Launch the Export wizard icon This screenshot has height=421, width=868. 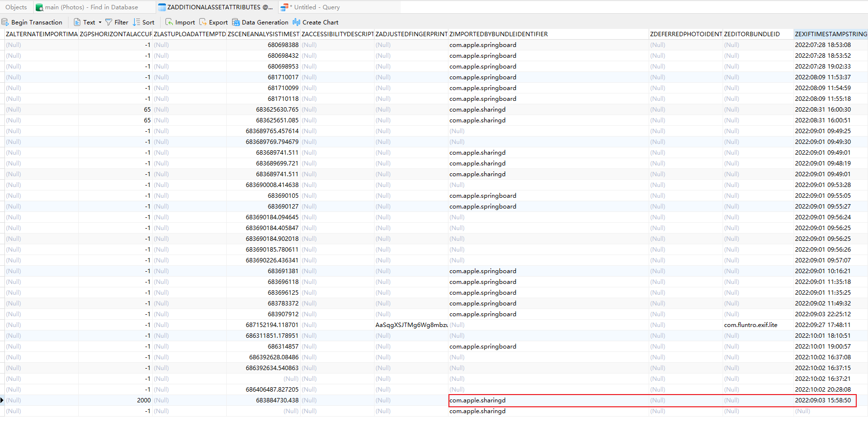203,23
